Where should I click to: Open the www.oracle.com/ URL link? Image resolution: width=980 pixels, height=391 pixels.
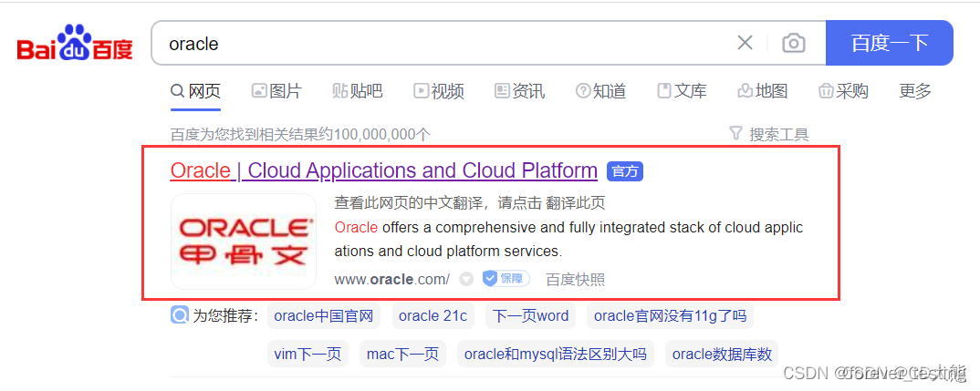pyautogui.click(x=391, y=279)
